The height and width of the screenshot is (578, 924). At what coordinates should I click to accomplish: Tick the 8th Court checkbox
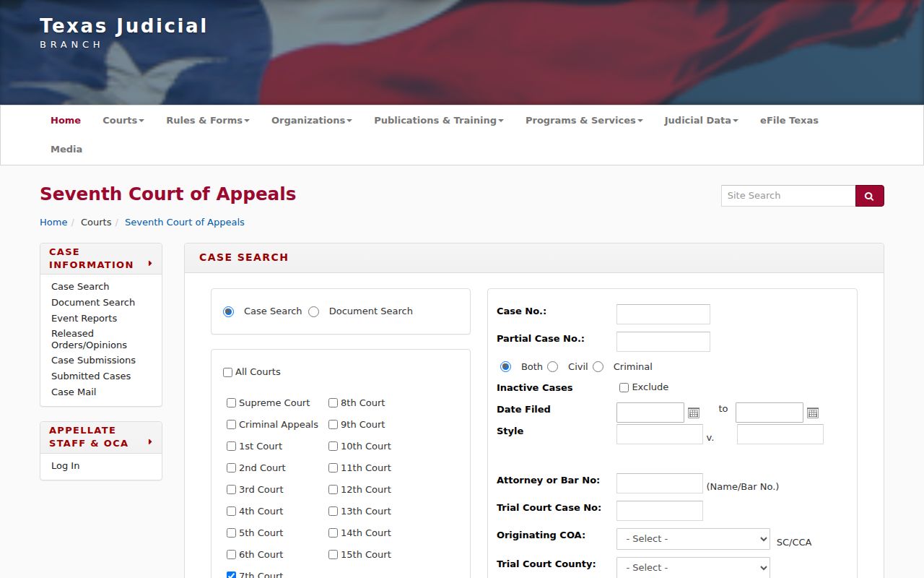click(333, 403)
